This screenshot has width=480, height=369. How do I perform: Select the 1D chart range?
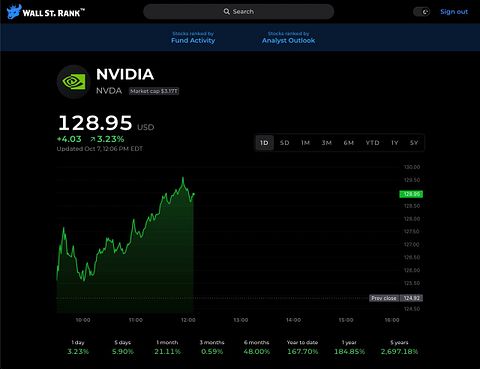click(264, 143)
